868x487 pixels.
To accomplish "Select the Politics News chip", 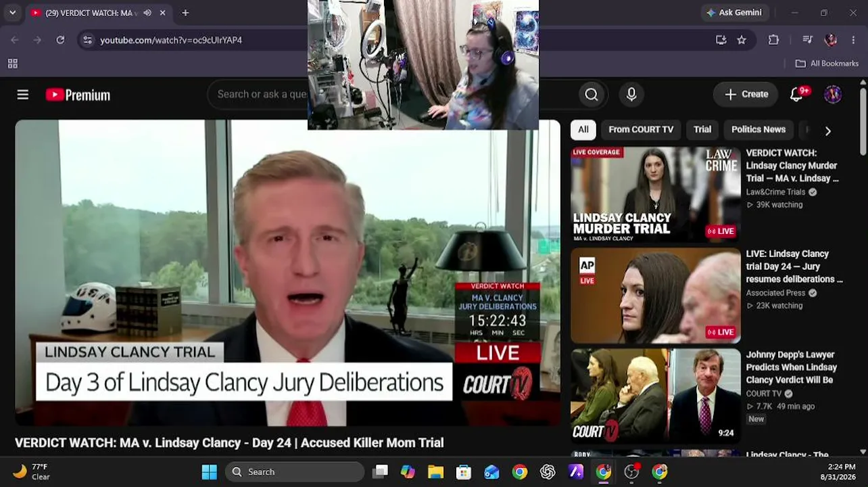I will pyautogui.click(x=758, y=130).
